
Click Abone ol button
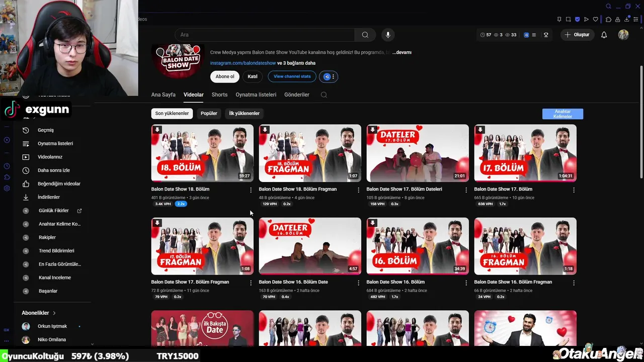pos(225,76)
